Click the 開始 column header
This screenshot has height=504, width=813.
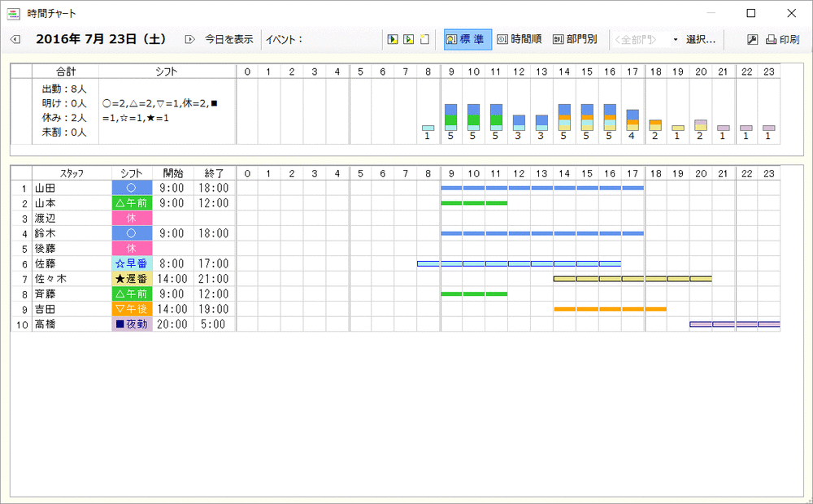point(173,173)
